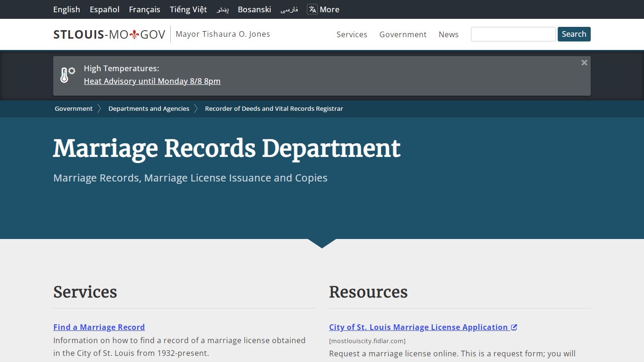The height and width of the screenshot is (362, 644).
Task: Switch language to Tiếng Việt
Action: [189, 9]
